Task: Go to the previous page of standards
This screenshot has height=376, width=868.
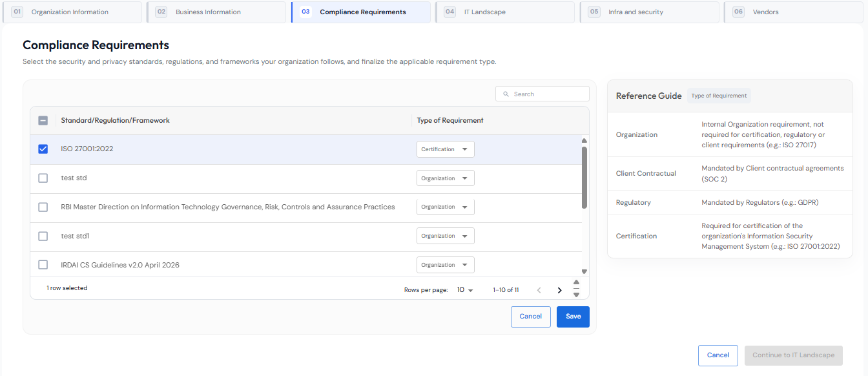Action: 539,290
